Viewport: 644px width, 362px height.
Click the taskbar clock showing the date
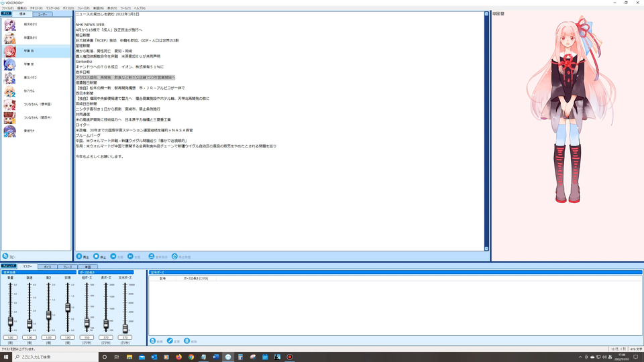point(622,357)
